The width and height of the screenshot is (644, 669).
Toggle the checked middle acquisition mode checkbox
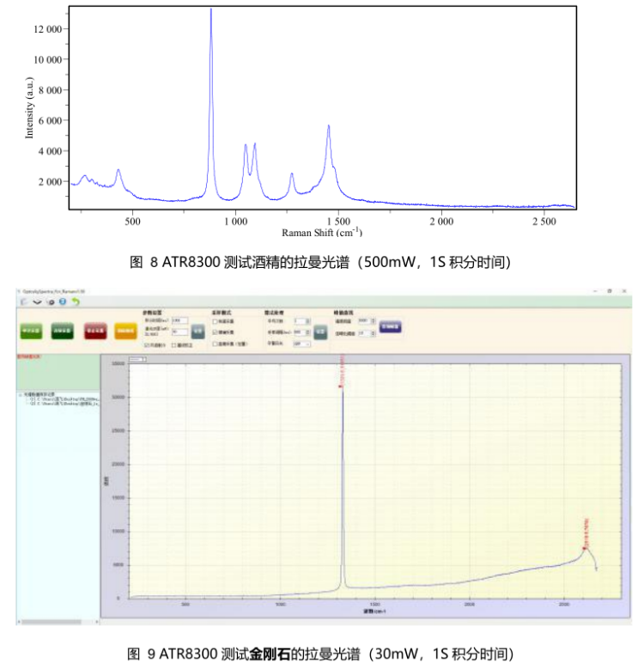[216, 331]
